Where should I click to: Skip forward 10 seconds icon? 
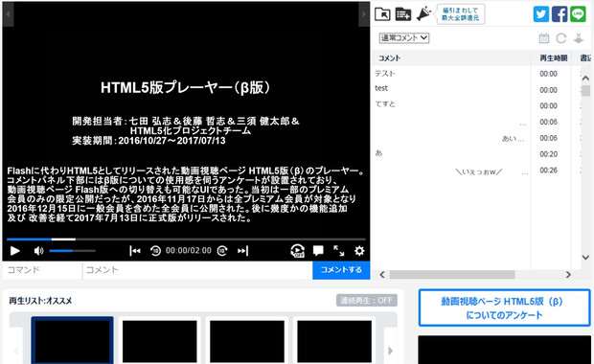[222, 251]
